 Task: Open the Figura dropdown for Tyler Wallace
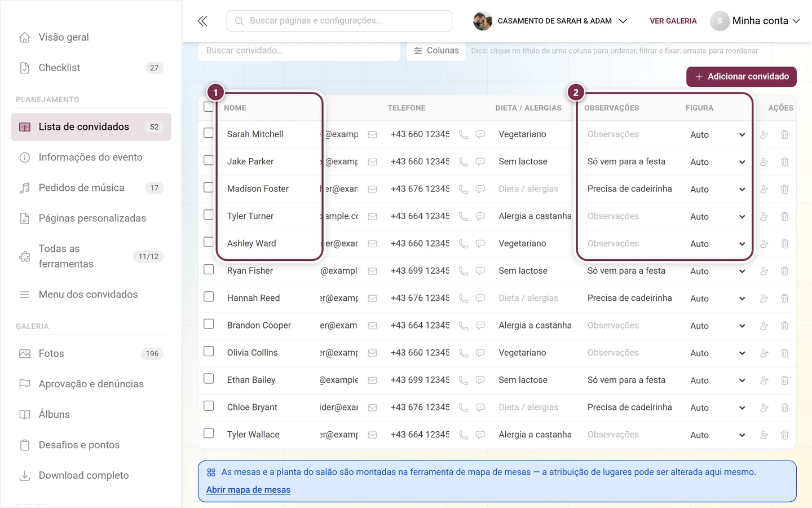coord(717,435)
